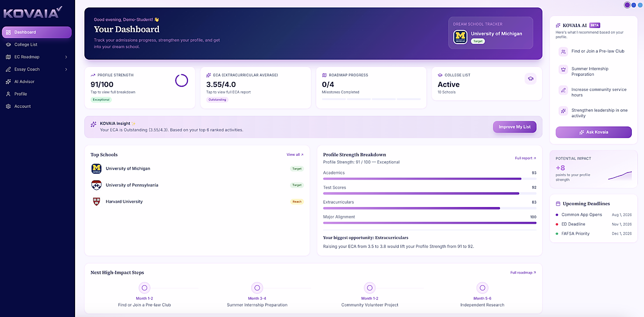This screenshot has height=317, width=644.
Task: Expand the Essay Coach submenu chevron
Action: 66,69
